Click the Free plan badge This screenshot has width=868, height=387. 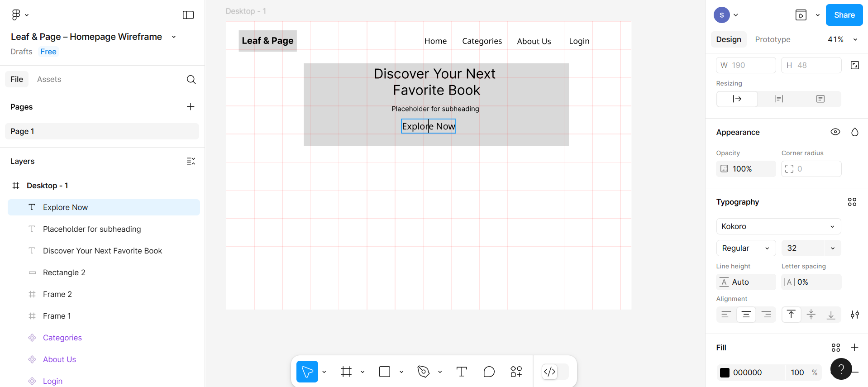pos(48,52)
